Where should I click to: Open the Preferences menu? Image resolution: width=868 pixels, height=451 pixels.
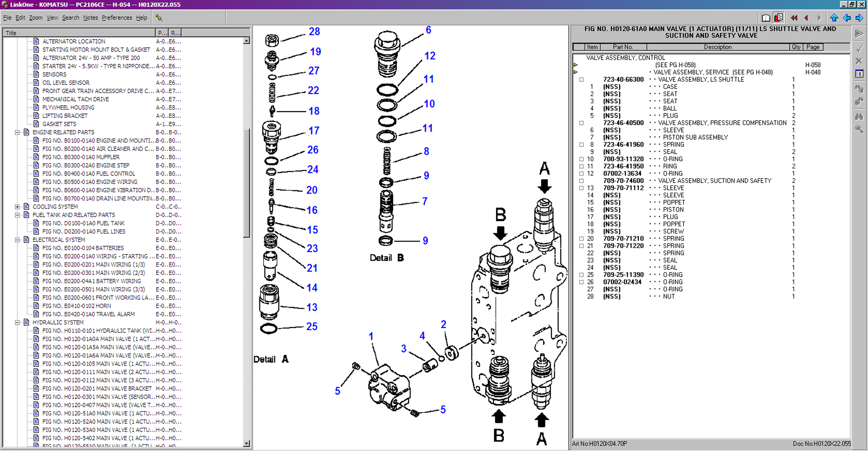click(x=117, y=18)
